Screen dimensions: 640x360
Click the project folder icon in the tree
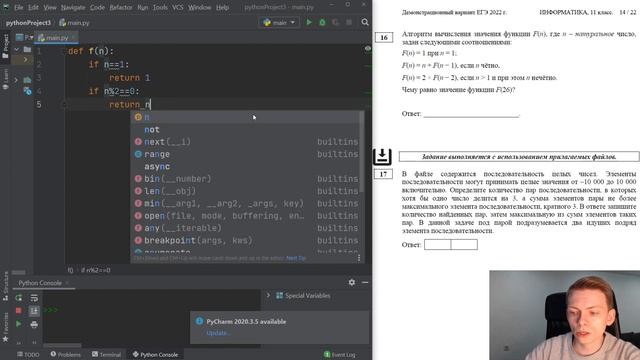(27, 49)
